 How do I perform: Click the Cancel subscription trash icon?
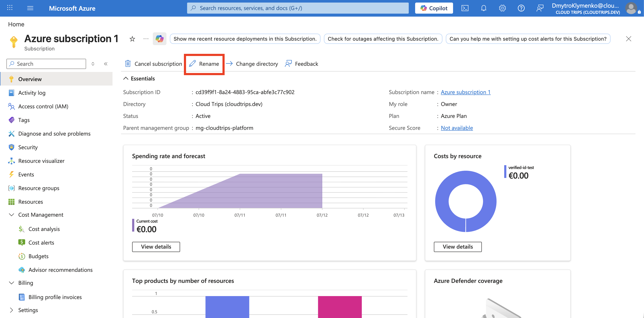[128, 64]
